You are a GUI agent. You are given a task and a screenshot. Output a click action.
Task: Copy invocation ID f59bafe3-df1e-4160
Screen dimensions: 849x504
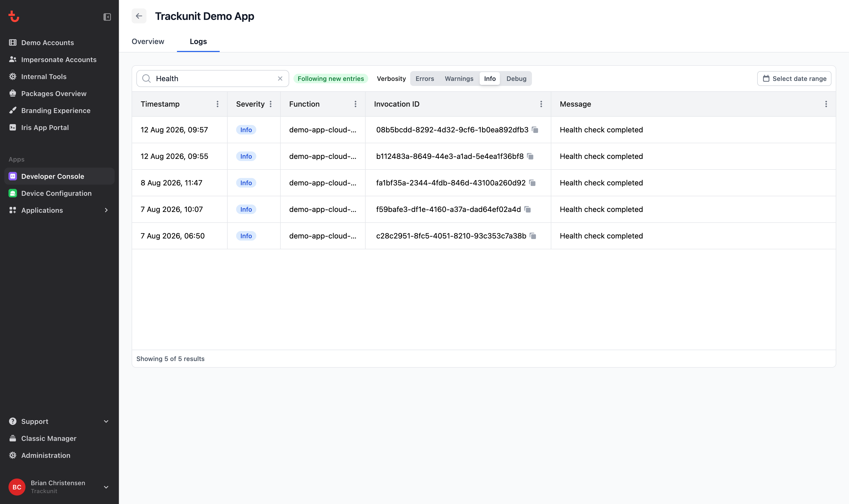(x=528, y=209)
